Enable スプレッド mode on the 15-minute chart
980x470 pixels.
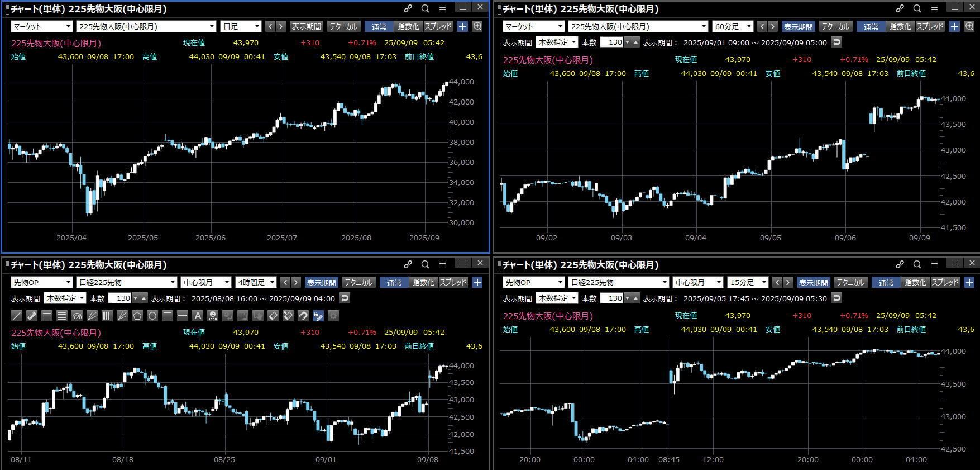945,282
